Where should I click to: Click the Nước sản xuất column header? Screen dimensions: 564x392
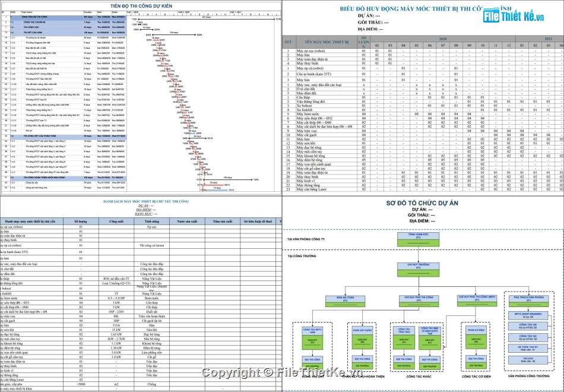(187, 222)
